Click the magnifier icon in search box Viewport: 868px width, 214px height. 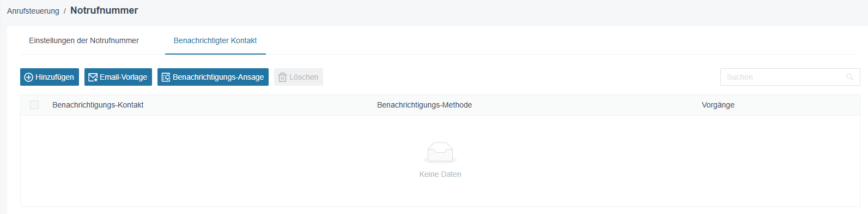coord(850,77)
